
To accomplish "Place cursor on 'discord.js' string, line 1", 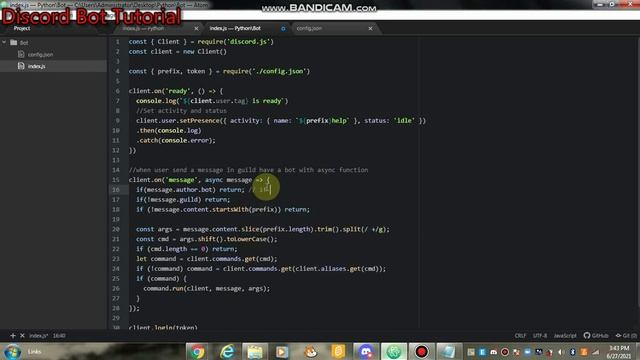I will (x=249, y=42).
